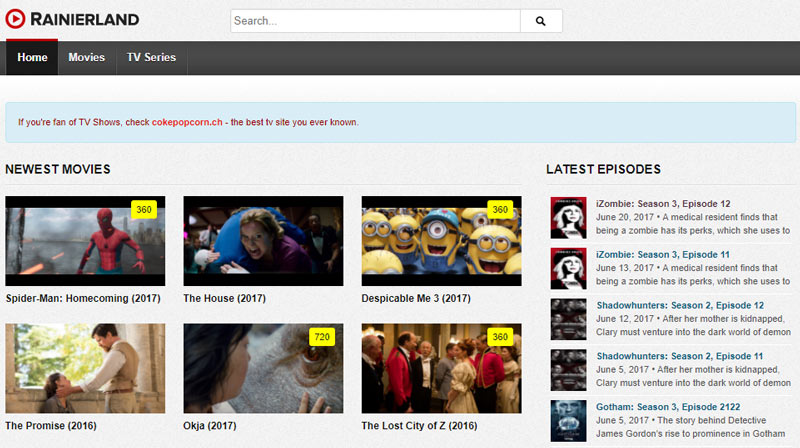The width and height of the screenshot is (800, 448).
Task: Click the Rainierland play logo icon
Action: (x=15, y=19)
